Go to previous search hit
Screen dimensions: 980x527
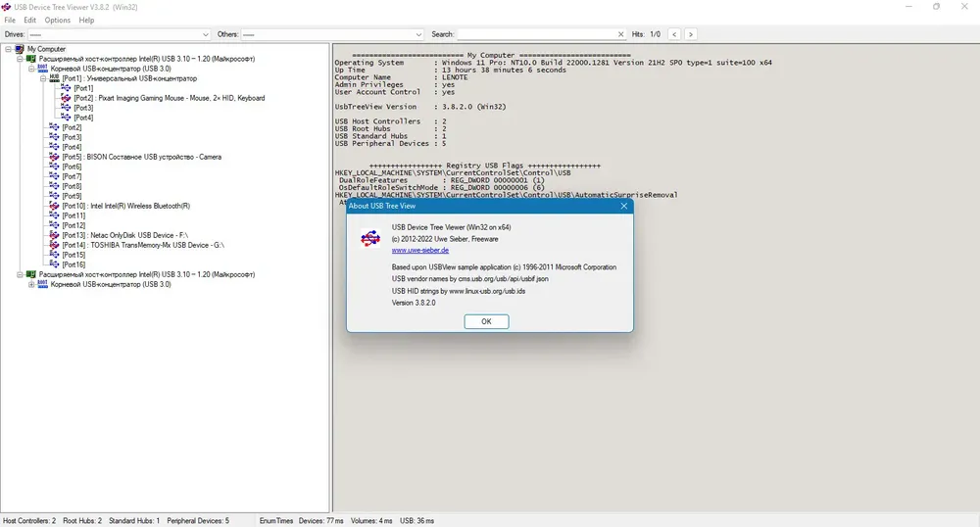coord(674,34)
